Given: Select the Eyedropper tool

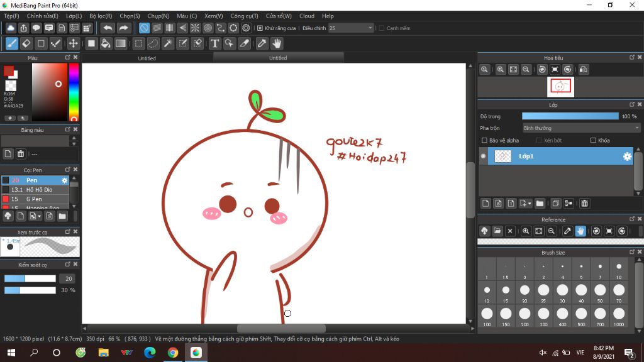Looking at the screenshot, I should pos(262,43).
